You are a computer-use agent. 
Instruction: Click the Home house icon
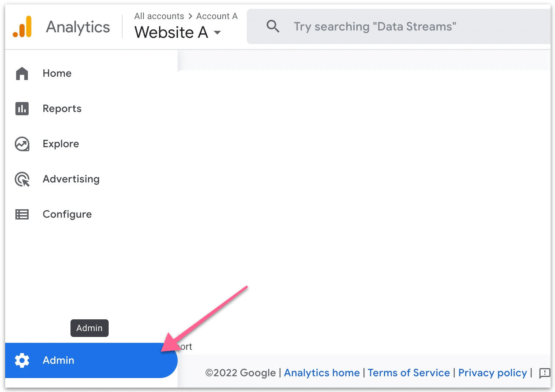pyautogui.click(x=22, y=73)
